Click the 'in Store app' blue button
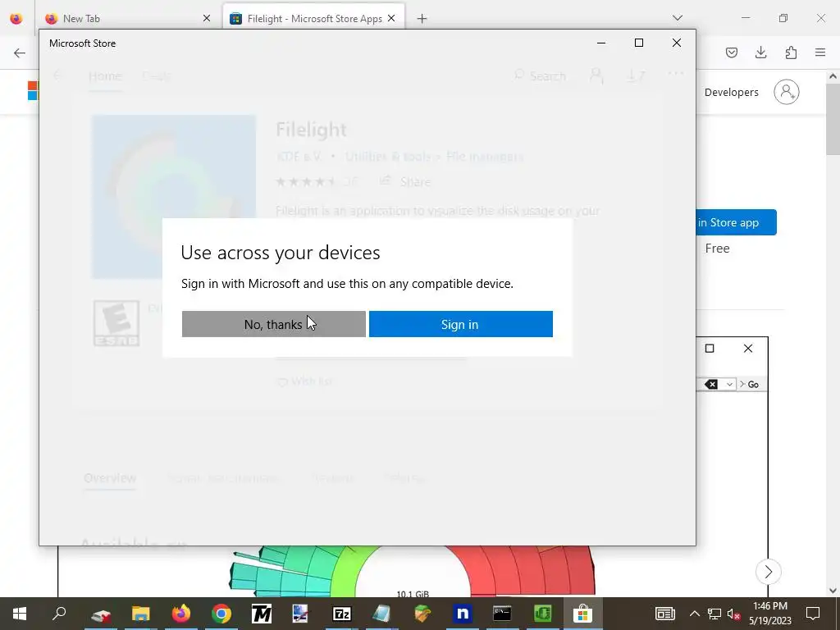Screen dimensions: 840x630 (736, 222)
